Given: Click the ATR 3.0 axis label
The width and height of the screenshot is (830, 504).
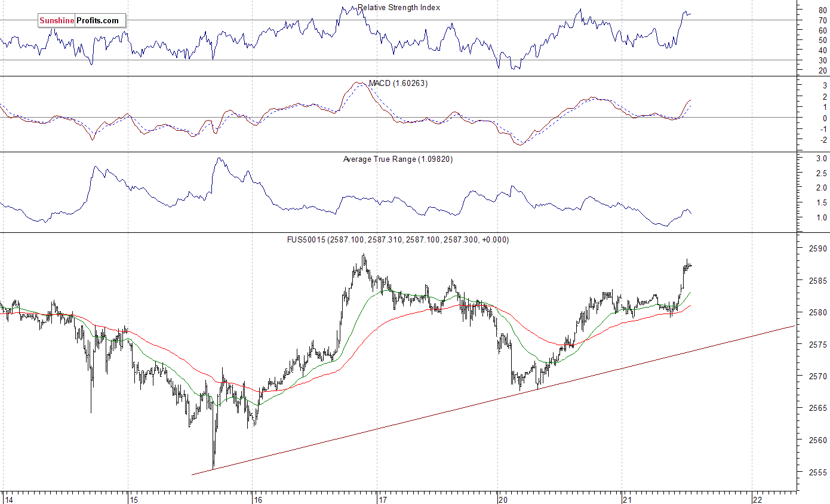Looking at the screenshot, I should click(821, 159).
